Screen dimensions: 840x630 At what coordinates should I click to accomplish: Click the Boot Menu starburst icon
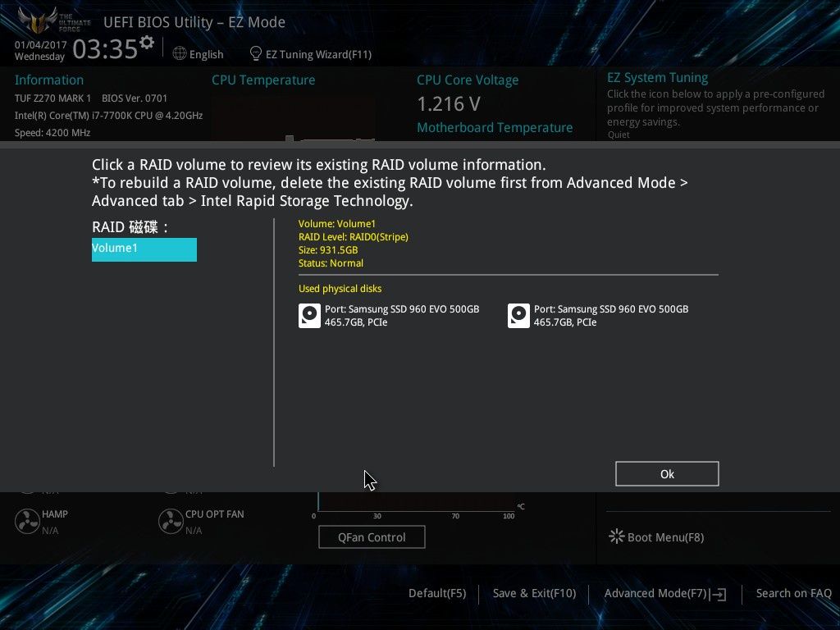coord(617,536)
